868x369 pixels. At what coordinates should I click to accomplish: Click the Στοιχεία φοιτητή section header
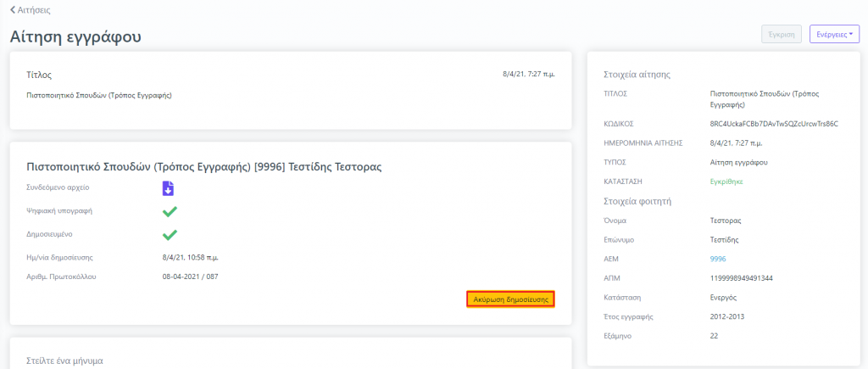[x=637, y=200]
